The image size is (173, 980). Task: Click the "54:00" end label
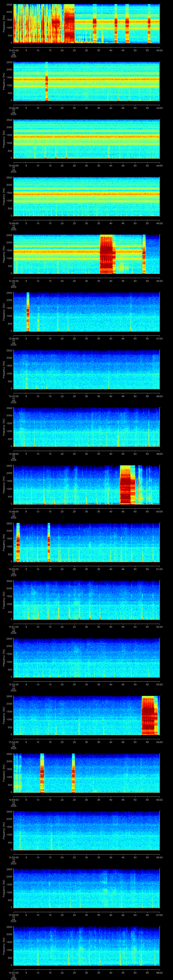click(159, 742)
